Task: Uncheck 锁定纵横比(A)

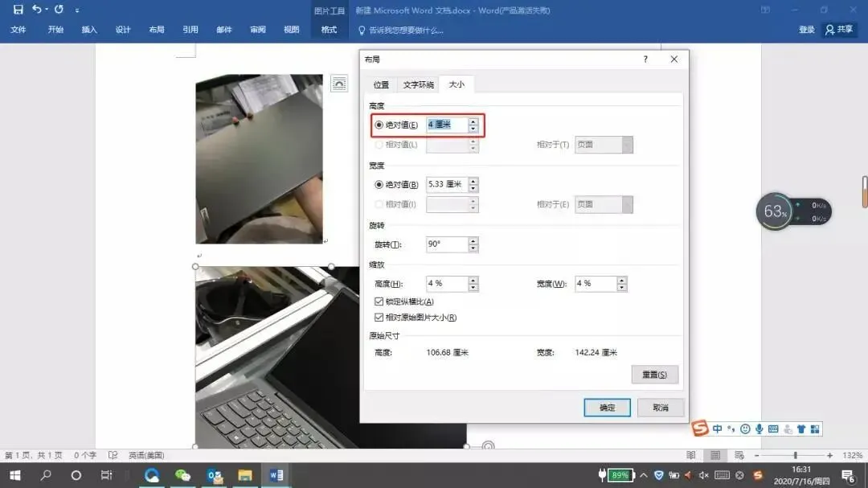Action: click(x=379, y=301)
